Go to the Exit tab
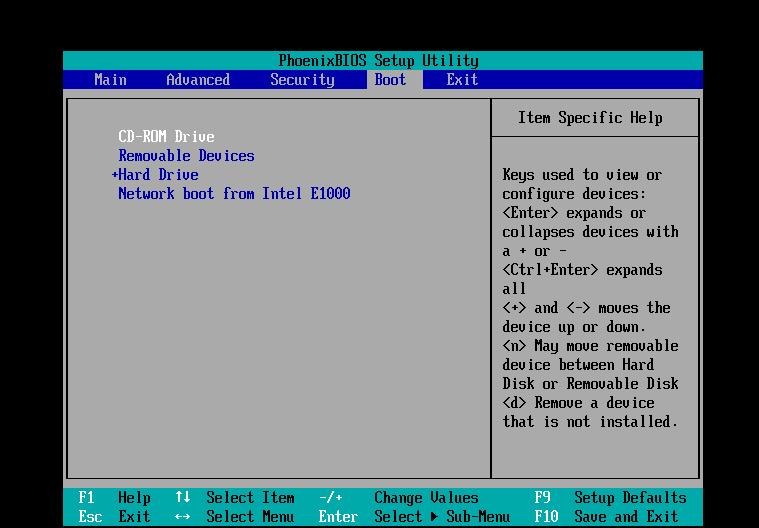 click(x=462, y=79)
